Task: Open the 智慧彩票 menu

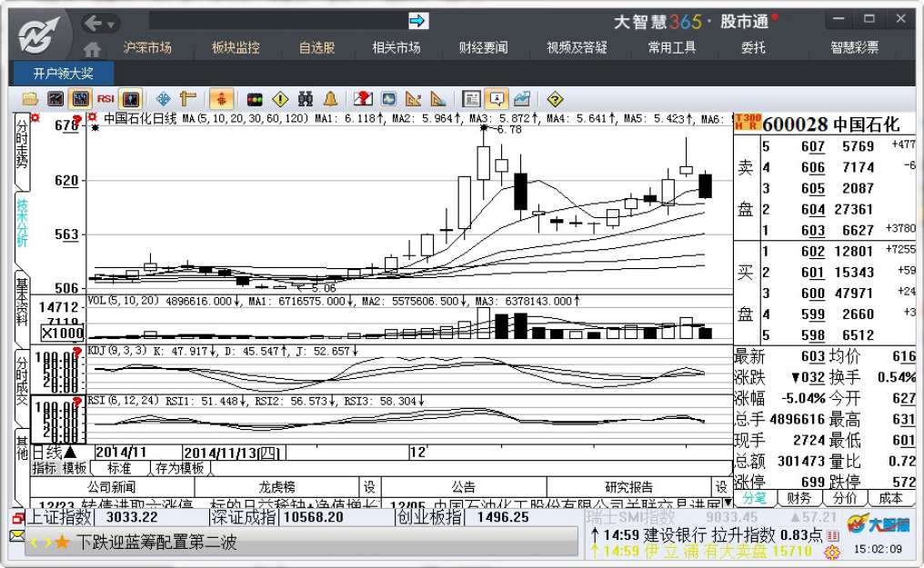Action: 855,47
